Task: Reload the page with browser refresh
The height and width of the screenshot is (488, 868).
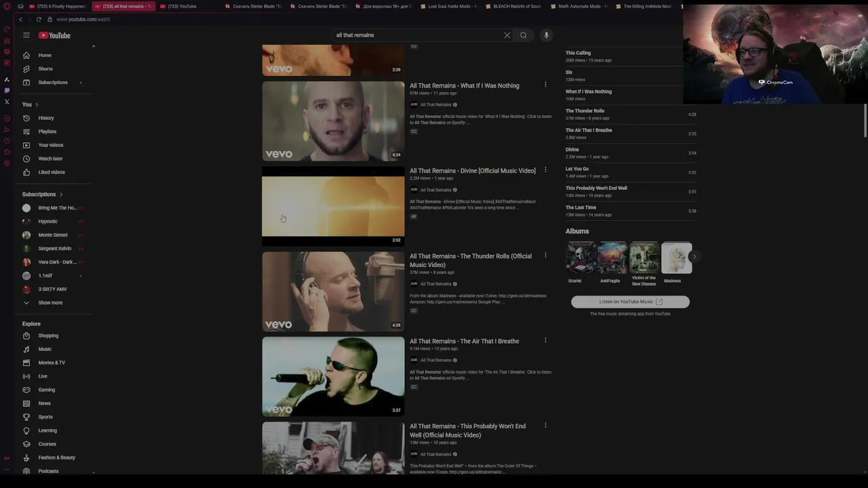Action: pos(39,19)
